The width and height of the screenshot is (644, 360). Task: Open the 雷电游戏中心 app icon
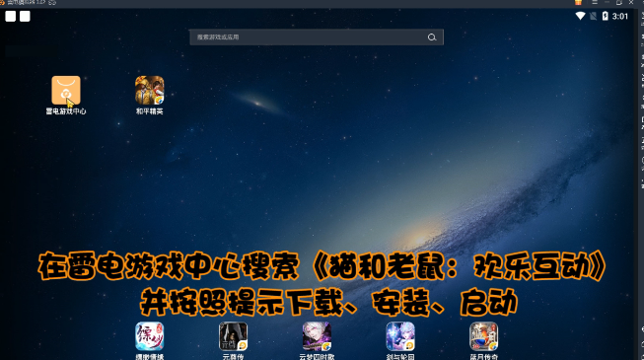tap(66, 91)
